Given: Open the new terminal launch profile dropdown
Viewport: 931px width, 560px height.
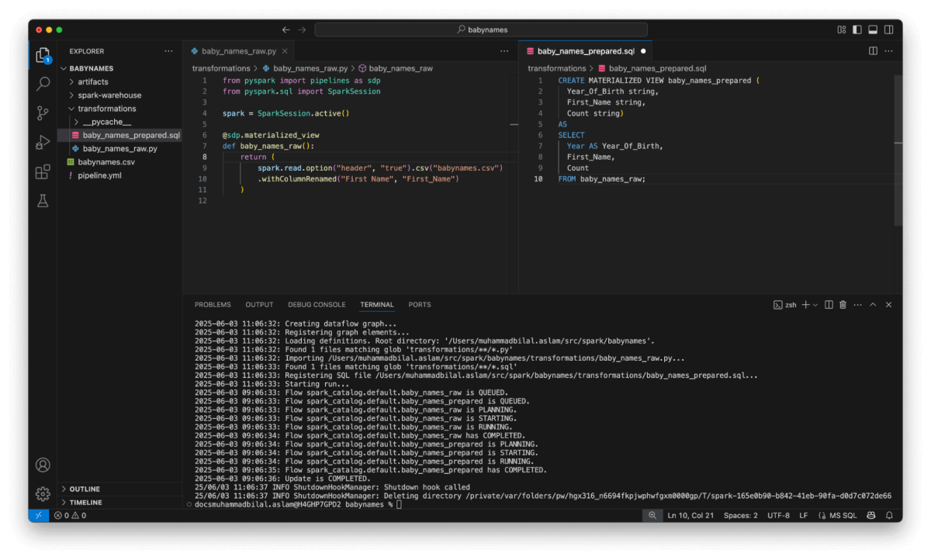Looking at the screenshot, I should (815, 305).
